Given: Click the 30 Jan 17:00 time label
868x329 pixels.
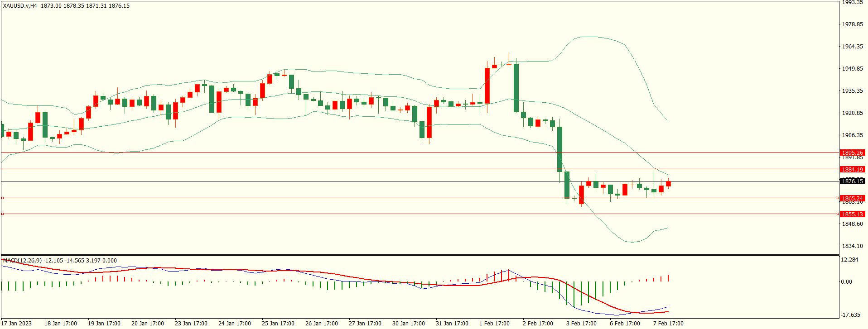Looking at the screenshot, I should click(409, 324).
